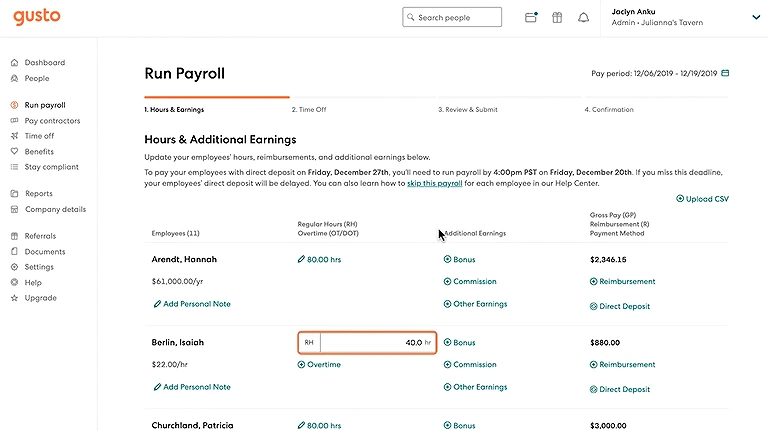768x431 pixels.
Task: Open the gift icon in the header
Action: click(557, 18)
